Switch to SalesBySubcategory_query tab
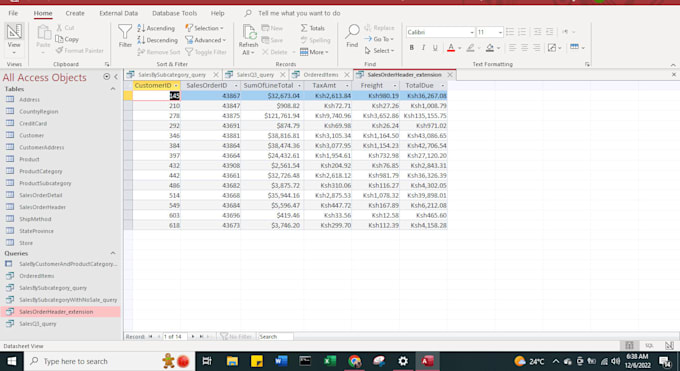Screen dimensions: 680x371 point(172,75)
